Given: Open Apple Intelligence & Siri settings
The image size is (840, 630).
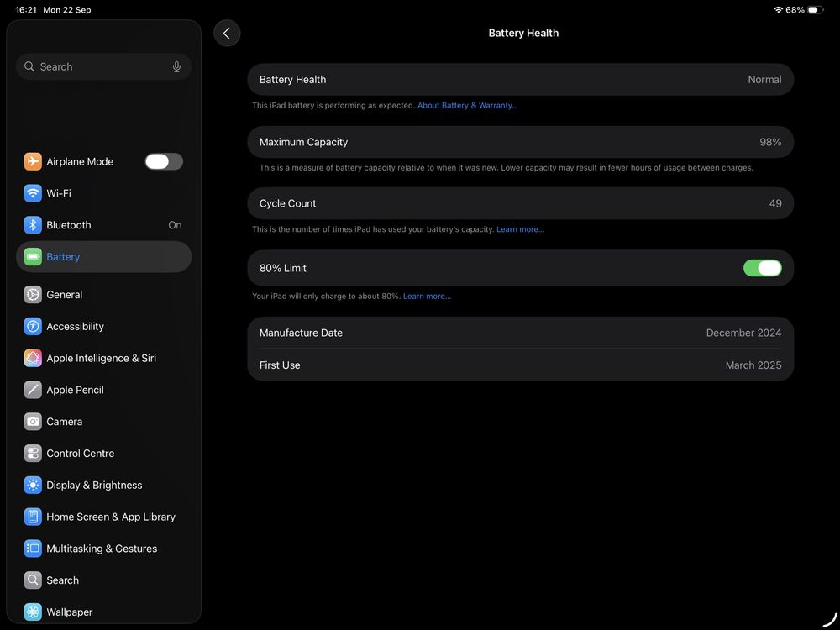Looking at the screenshot, I should pos(103,358).
